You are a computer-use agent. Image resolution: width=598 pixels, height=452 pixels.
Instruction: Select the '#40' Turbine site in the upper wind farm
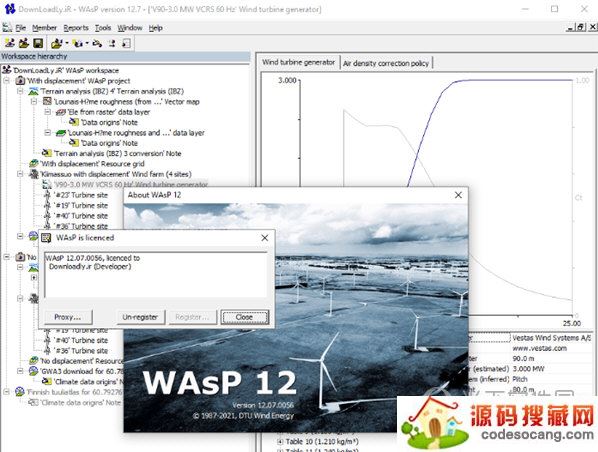pos(81,216)
